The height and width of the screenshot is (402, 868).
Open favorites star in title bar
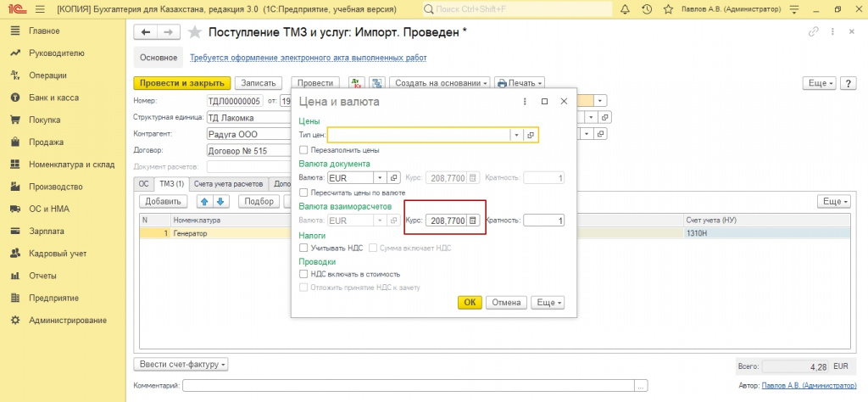[668, 9]
